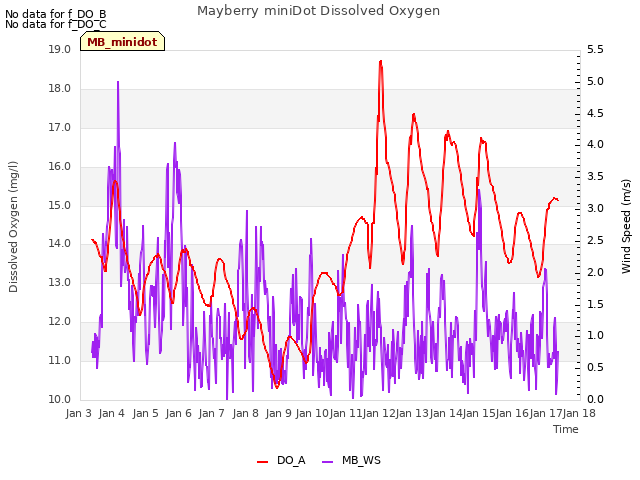Click the 2.0 wind speed axis value

click(x=595, y=272)
